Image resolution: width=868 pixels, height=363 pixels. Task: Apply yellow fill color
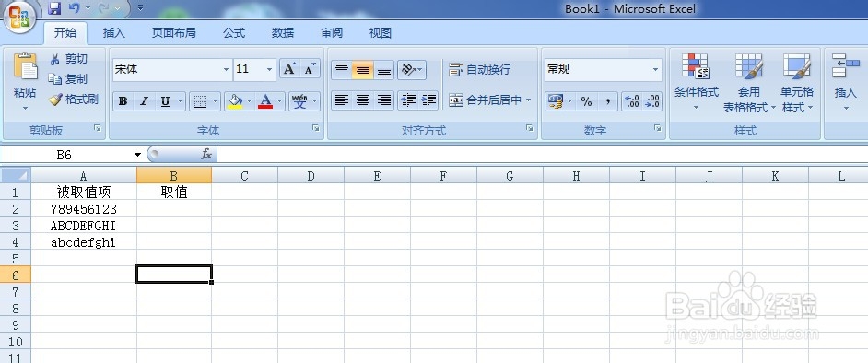pyautogui.click(x=235, y=101)
